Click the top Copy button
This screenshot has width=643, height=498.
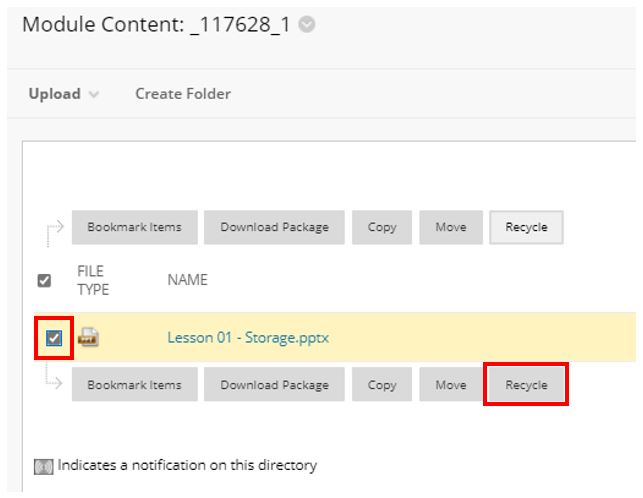point(382,227)
